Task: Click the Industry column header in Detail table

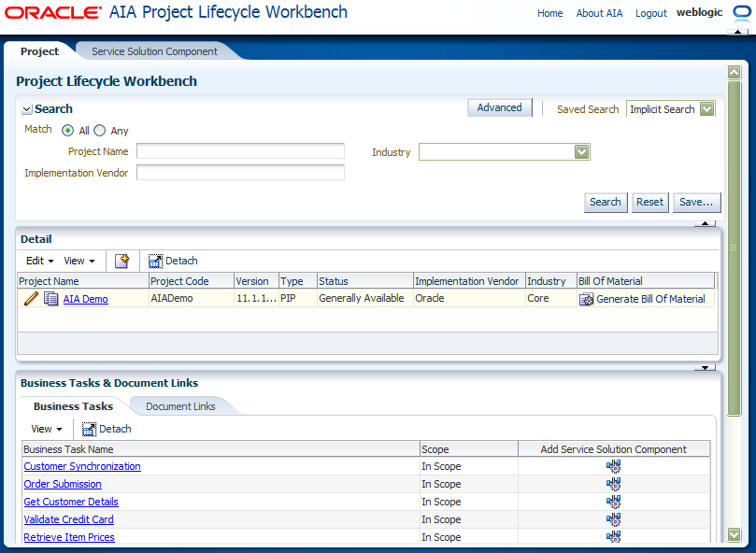Action: [x=551, y=281]
